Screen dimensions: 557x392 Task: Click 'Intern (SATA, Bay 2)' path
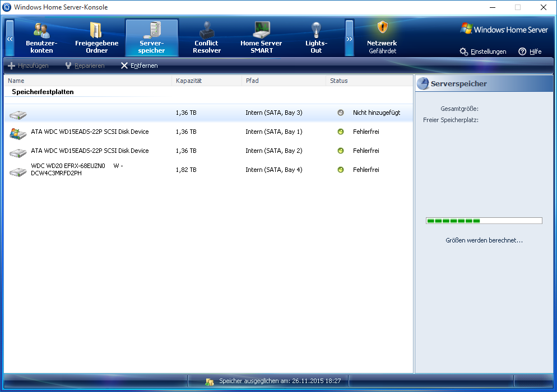(274, 151)
